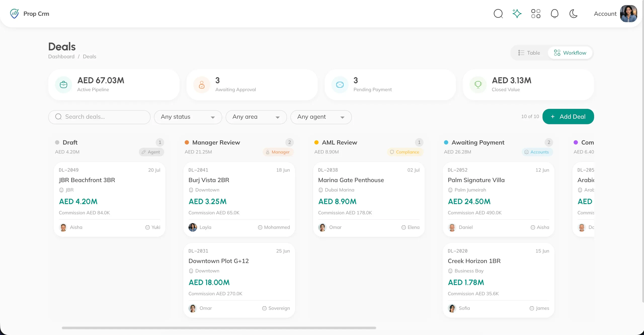This screenshot has width=644, height=335.
Task: Open the Account avatar menu
Action: [628, 14]
